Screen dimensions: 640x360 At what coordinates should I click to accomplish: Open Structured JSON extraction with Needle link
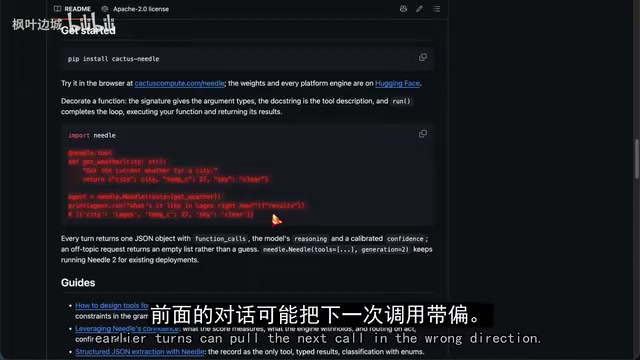click(140, 351)
